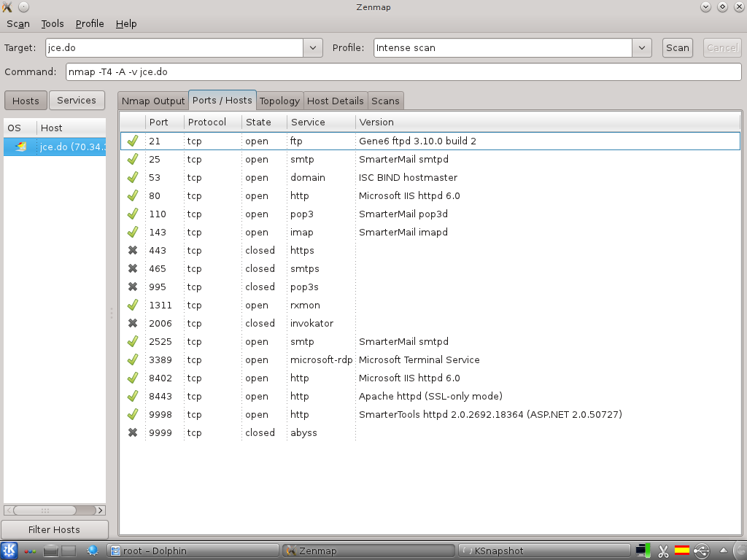The height and width of the screenshot is (560, 747).
Task: Click the closed X icon for port 2006
Action: tap(133, 323)
